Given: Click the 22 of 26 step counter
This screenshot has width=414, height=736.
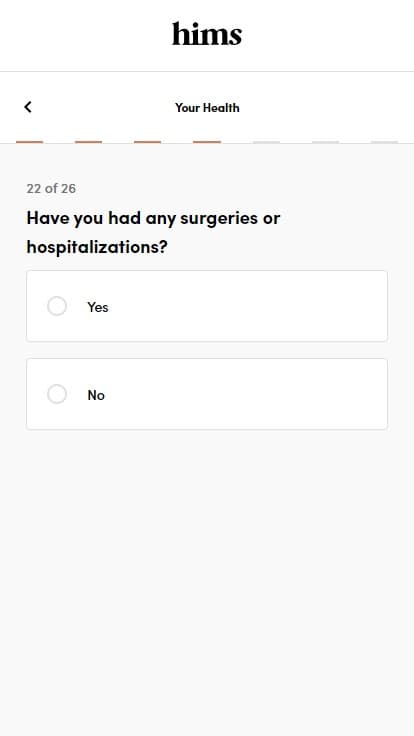Looking at the screenshot, I should coord(51,188).
